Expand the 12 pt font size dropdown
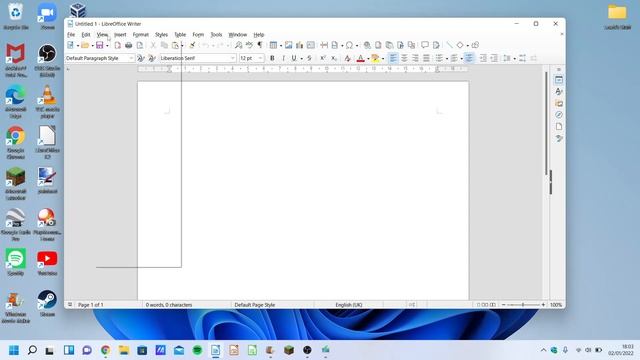 pos(260,58)
